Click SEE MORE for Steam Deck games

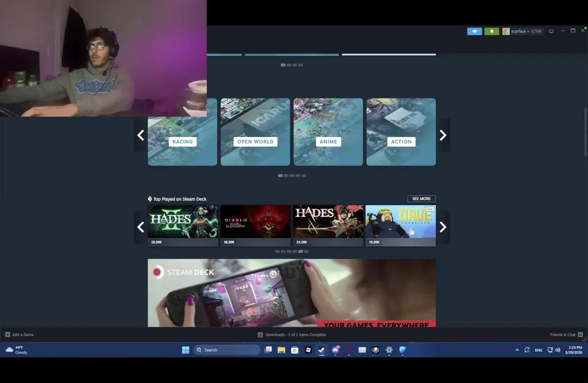pos(422,199)
